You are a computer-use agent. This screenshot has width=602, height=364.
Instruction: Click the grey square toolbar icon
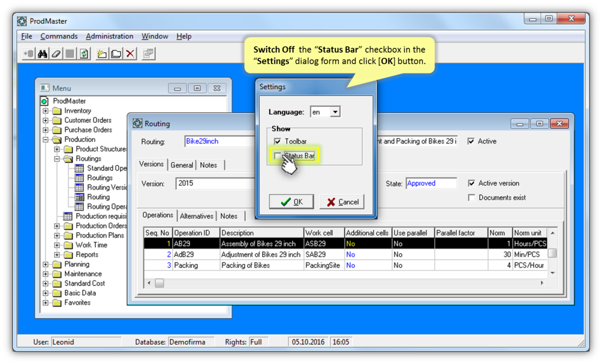coord(70,54)
